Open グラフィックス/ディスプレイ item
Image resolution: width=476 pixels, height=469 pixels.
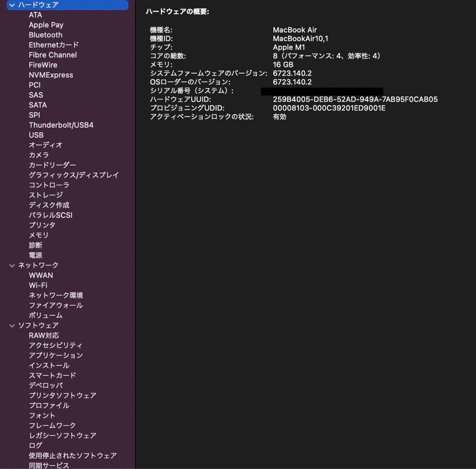74,175
